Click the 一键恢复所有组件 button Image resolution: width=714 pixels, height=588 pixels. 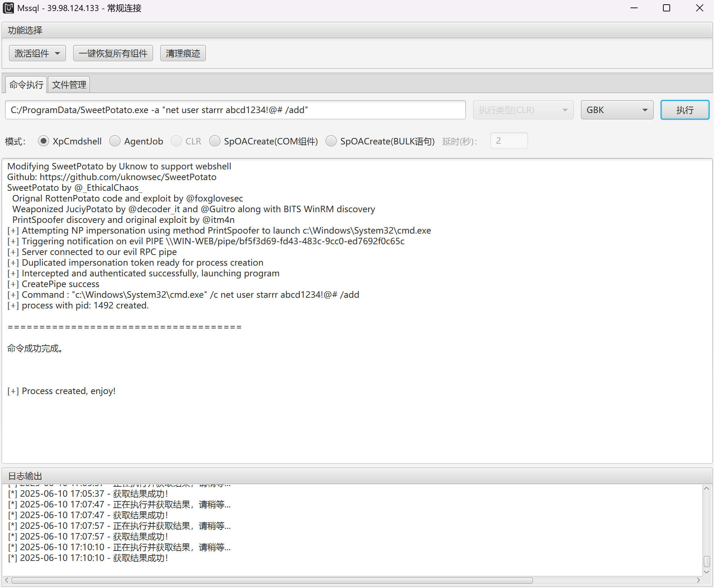pos(113,53)
